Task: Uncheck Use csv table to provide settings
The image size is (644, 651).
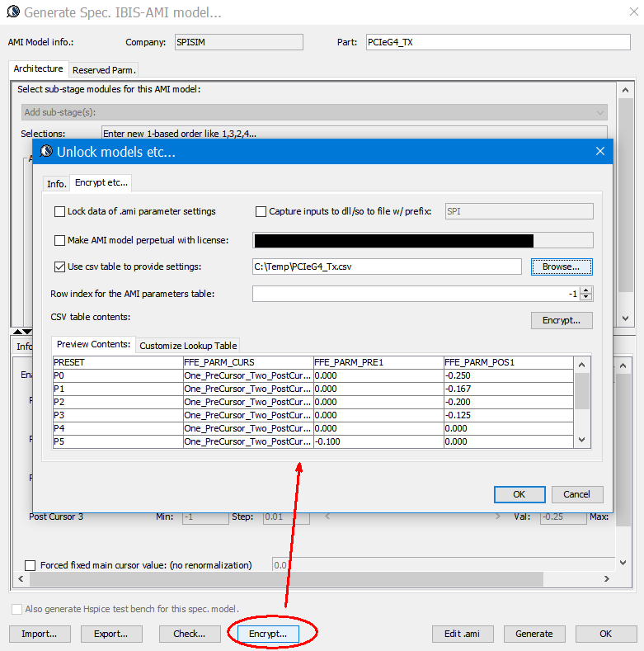Action: point(59,267)
